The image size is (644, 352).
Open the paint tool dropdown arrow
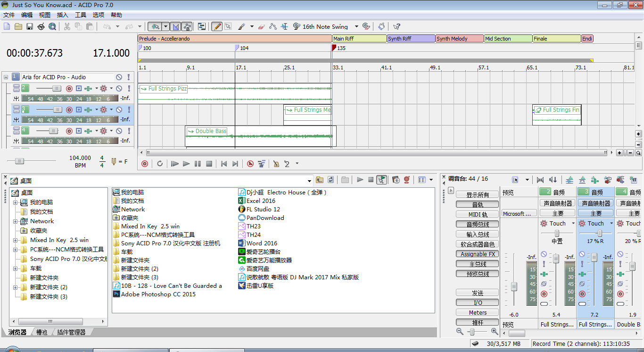[x=252, y=26]
